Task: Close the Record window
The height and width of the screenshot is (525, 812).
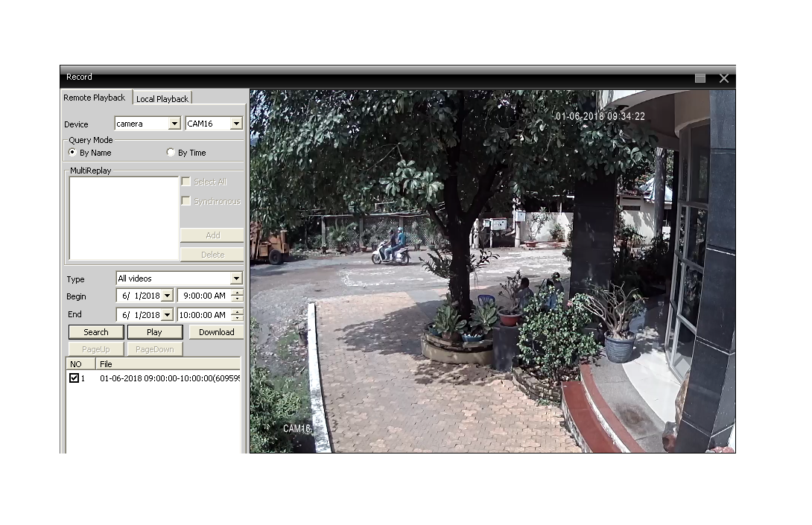Action: pyautogui.click(x=723, y=77)
